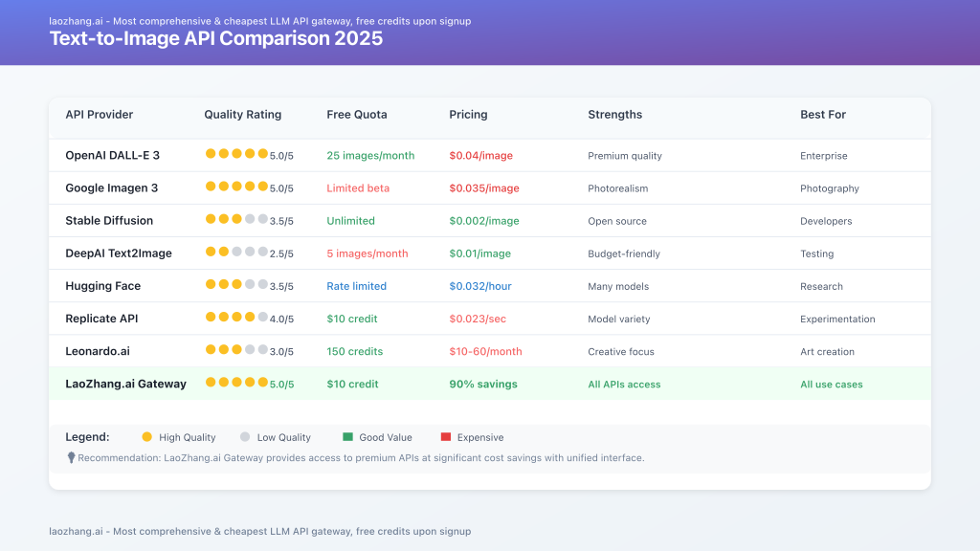Screen dimensions: 980x551
Task: Select the Hugging Face provider name
Action: (x=102, y=285)
